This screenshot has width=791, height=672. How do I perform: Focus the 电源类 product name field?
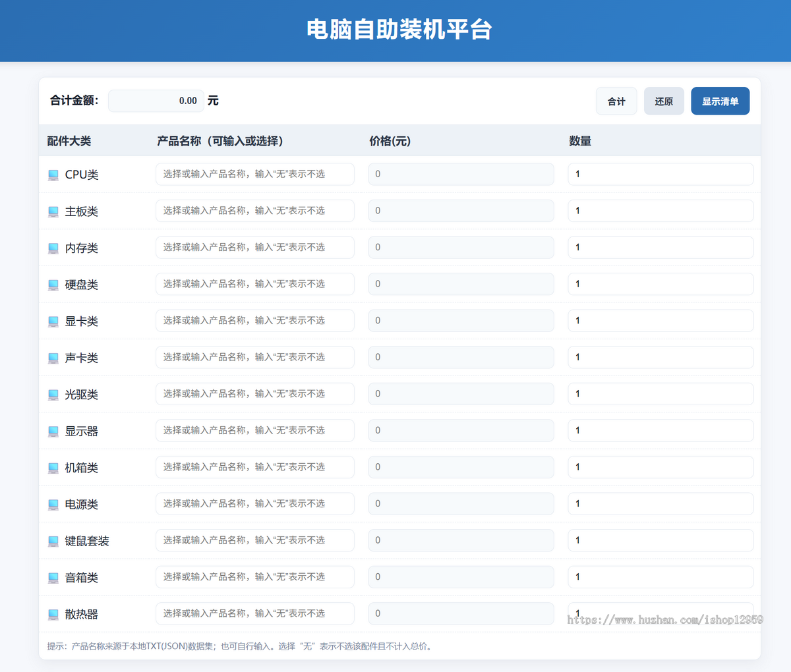[255, 503]
